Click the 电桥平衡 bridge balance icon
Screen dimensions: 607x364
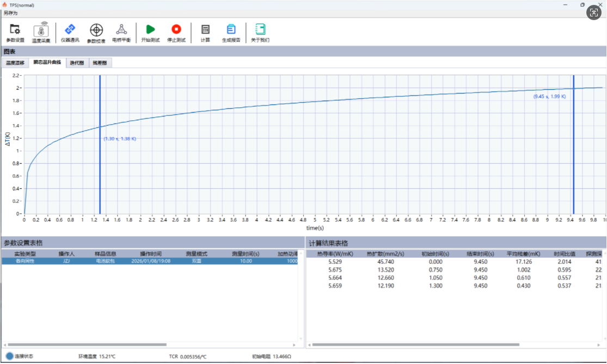(121, 30)
